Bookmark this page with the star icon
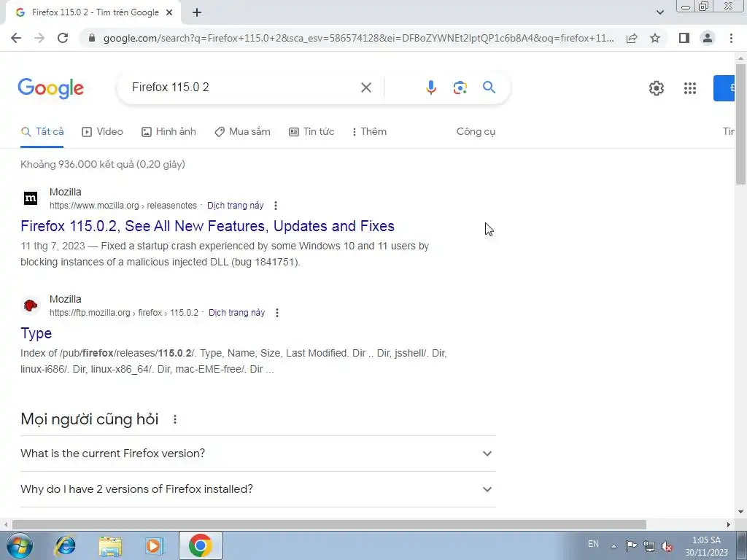The width and height of the screenshot is (747, 560). 655,38
